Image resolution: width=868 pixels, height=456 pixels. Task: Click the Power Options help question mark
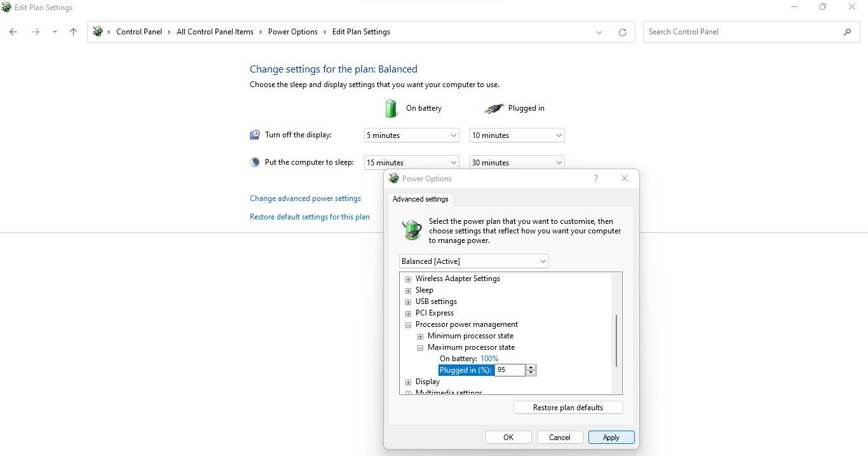[x=595, y=179]
